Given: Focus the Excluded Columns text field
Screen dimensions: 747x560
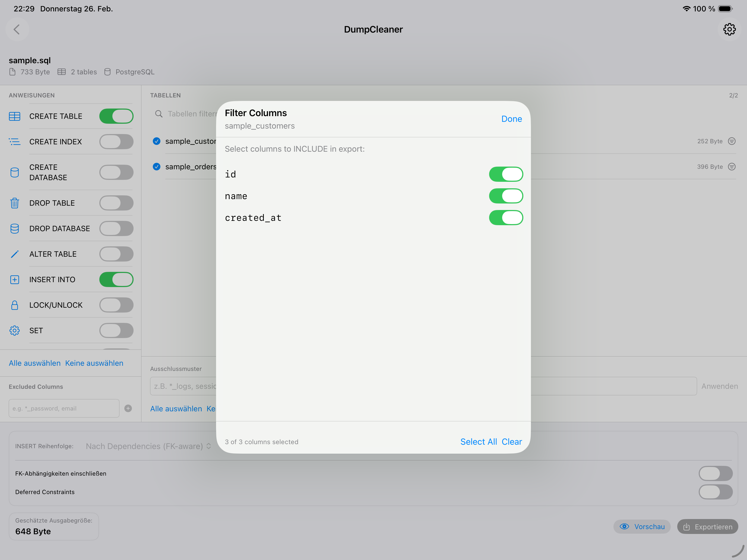Looking at the screenshot, I should (x=64, y=408).
